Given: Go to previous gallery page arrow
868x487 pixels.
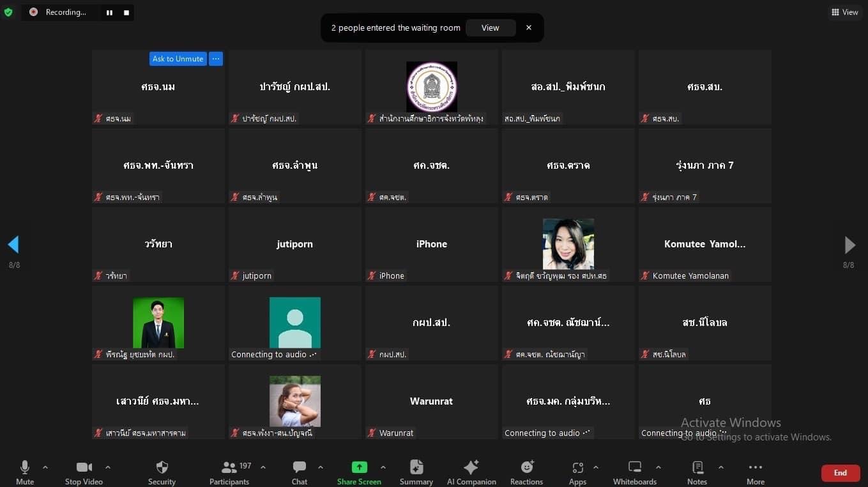Looking at the screenshot, I should [13, 244].
